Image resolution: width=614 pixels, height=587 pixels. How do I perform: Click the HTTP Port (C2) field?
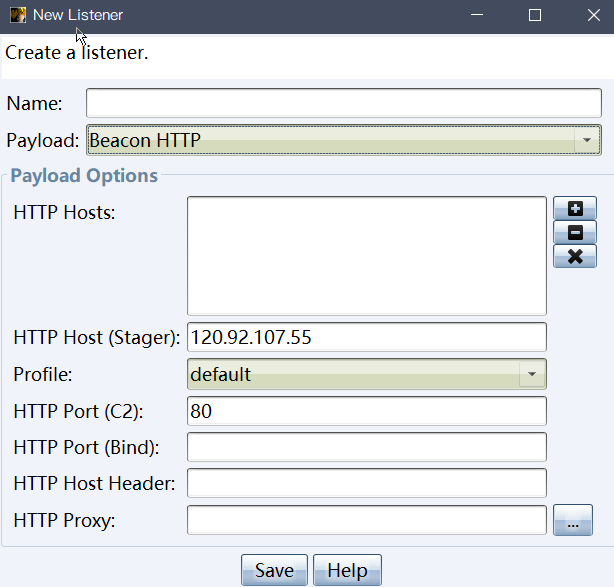point(366,411)
